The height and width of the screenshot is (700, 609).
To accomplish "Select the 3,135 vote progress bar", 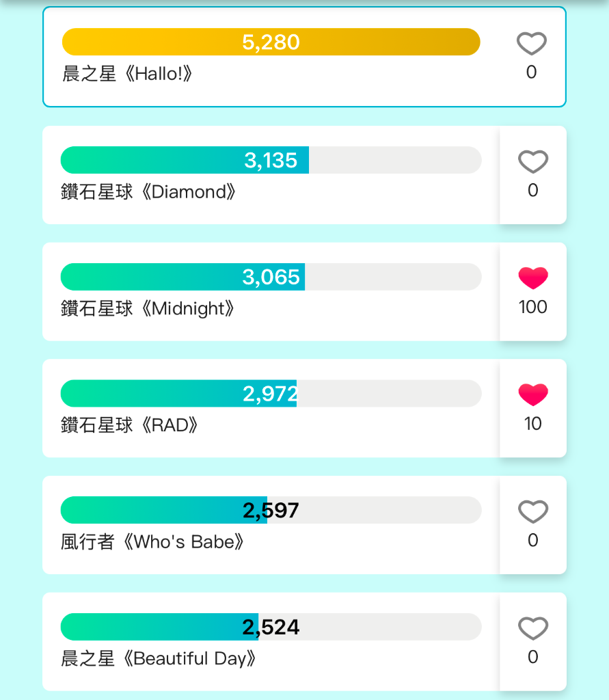I will [271, 160].
